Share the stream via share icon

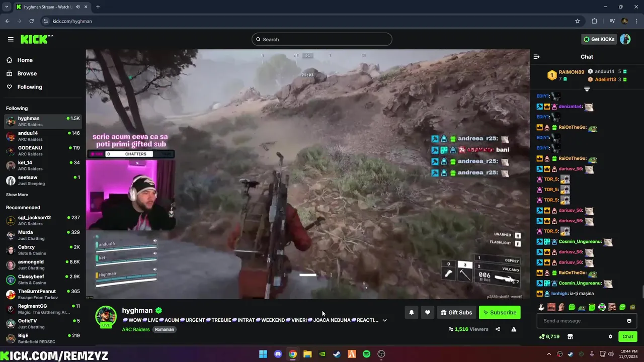[x=498, y=329]
